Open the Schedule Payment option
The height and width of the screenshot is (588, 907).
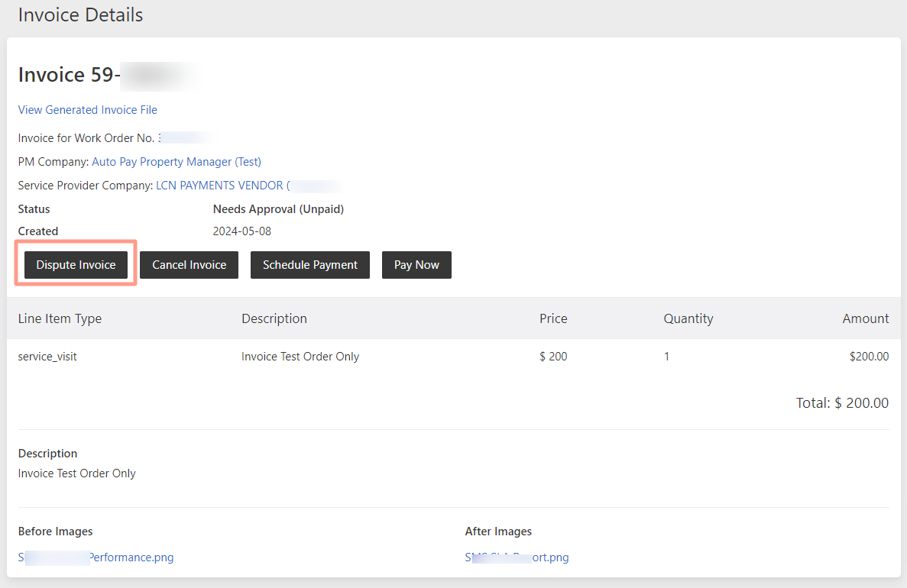coord(310,265)
